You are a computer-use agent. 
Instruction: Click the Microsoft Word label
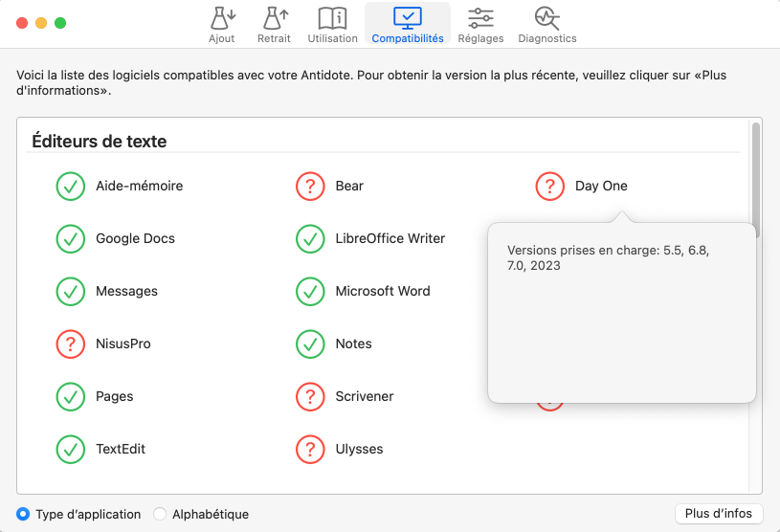pos(383,292)
